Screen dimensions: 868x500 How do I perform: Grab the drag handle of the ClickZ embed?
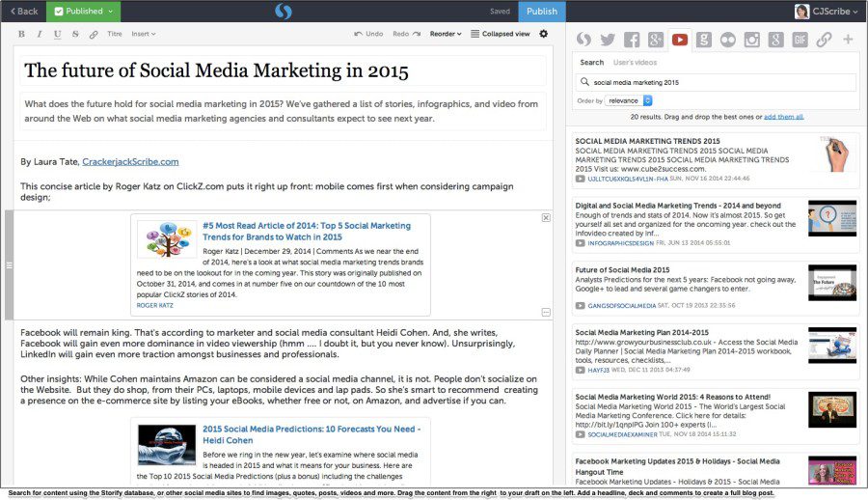(x=9, y=265)
